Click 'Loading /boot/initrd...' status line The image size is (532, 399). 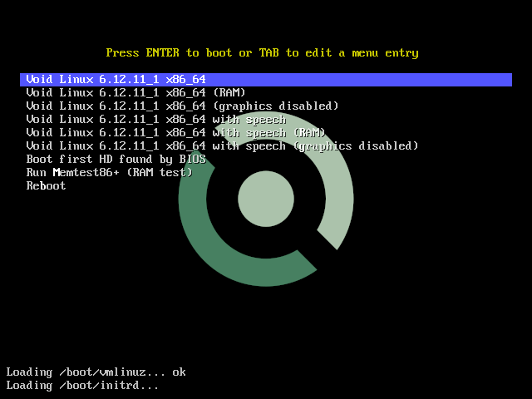(82, 386)
